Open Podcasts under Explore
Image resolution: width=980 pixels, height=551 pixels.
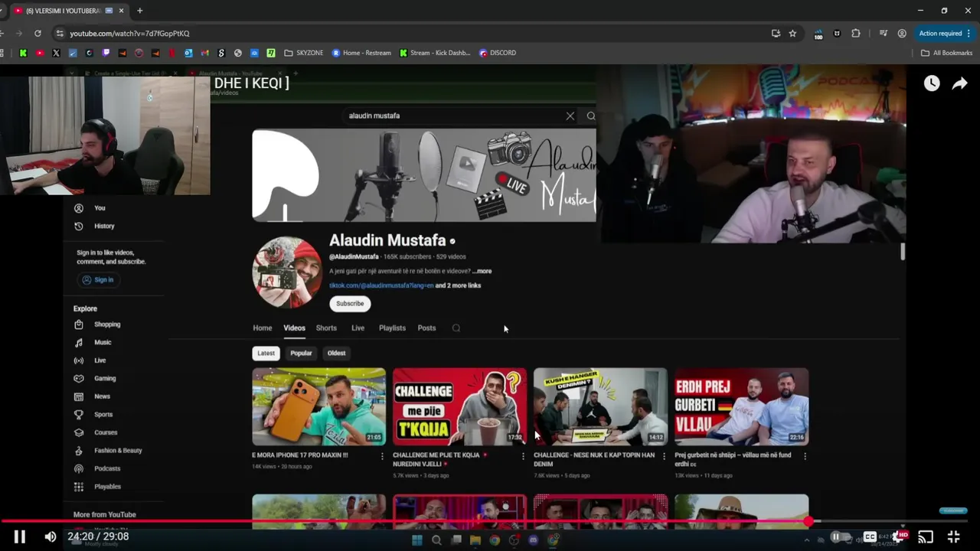click(x=99, y=468)
